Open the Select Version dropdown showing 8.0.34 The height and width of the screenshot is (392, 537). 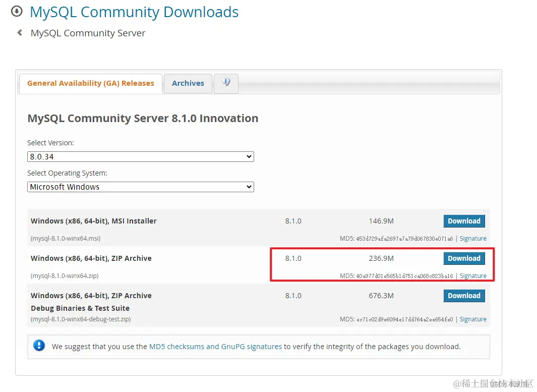[x=140, y=156]
